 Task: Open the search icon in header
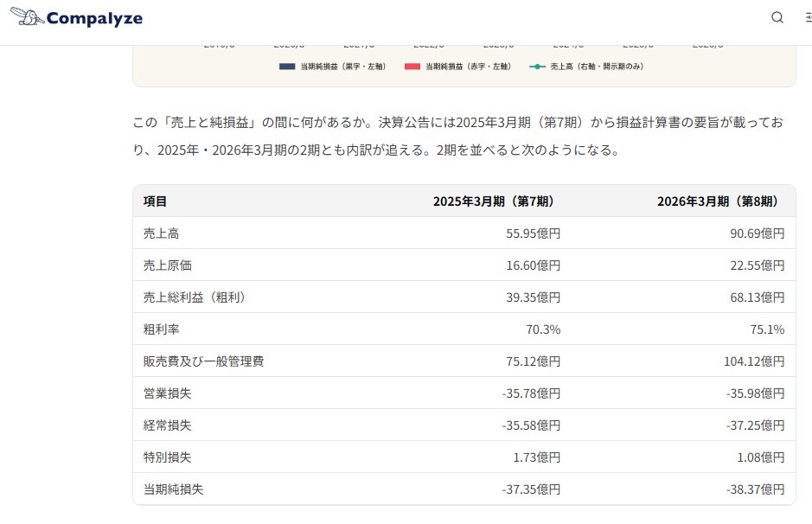tap(777, 17)
